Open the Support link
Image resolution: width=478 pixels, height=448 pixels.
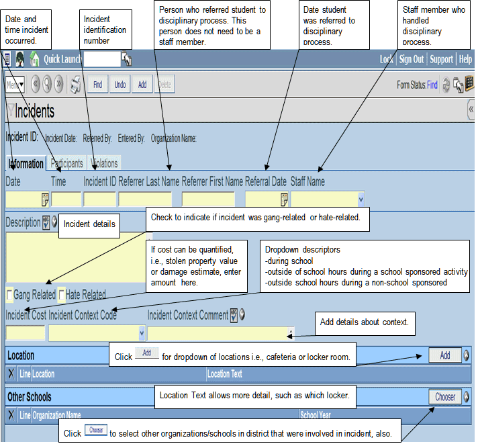click(441, 59)
